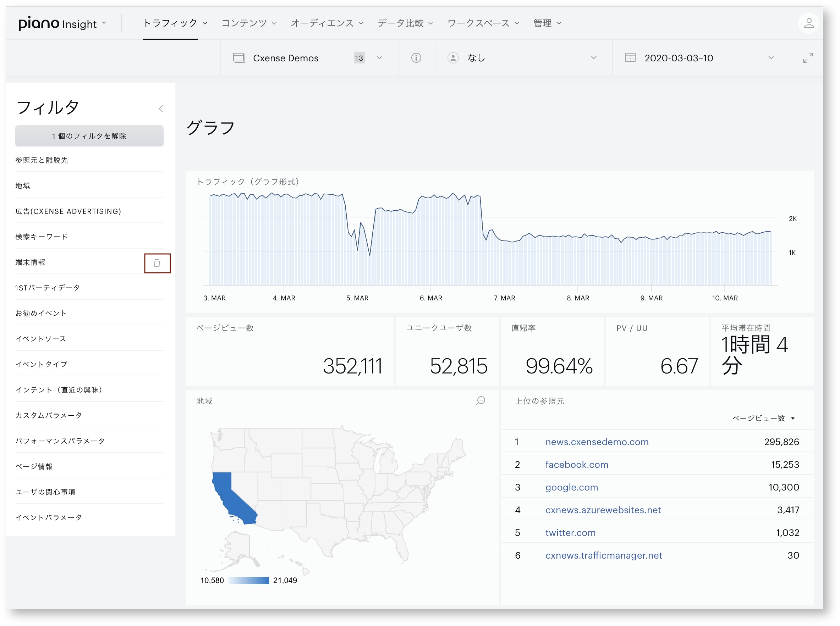This screenshot has height=626, width=840.
Task: Expand the 地域 filter in the sidebar
Action: (89, 185)
